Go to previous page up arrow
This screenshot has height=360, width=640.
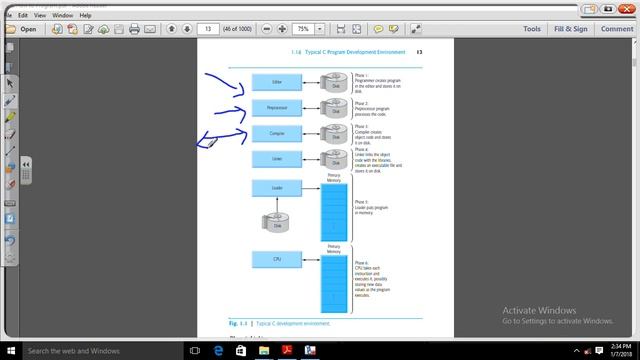[171, 29]
